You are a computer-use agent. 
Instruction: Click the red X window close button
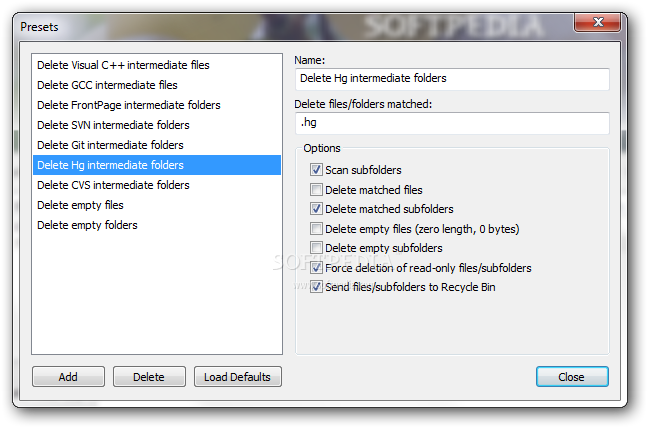tap(597, 22)
